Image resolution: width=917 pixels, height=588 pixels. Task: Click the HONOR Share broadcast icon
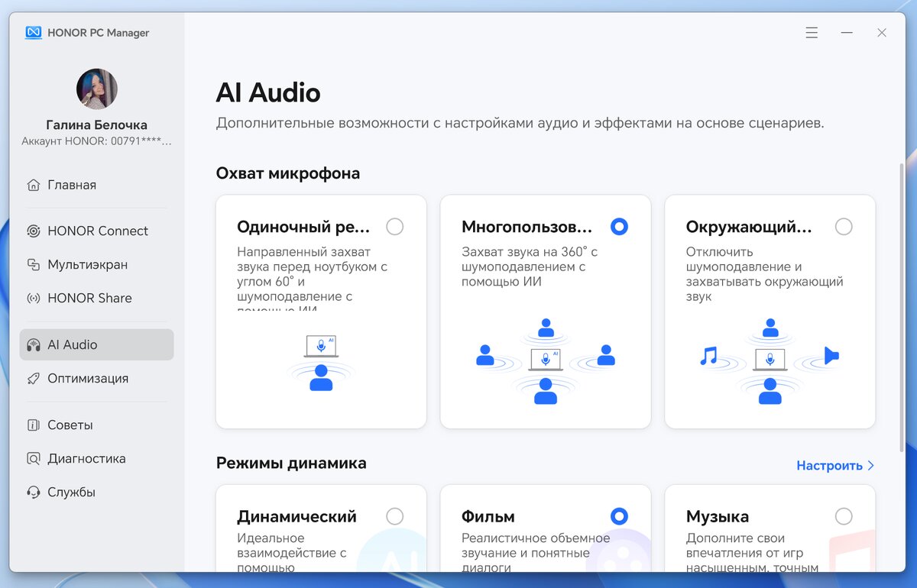coord(33,298)
